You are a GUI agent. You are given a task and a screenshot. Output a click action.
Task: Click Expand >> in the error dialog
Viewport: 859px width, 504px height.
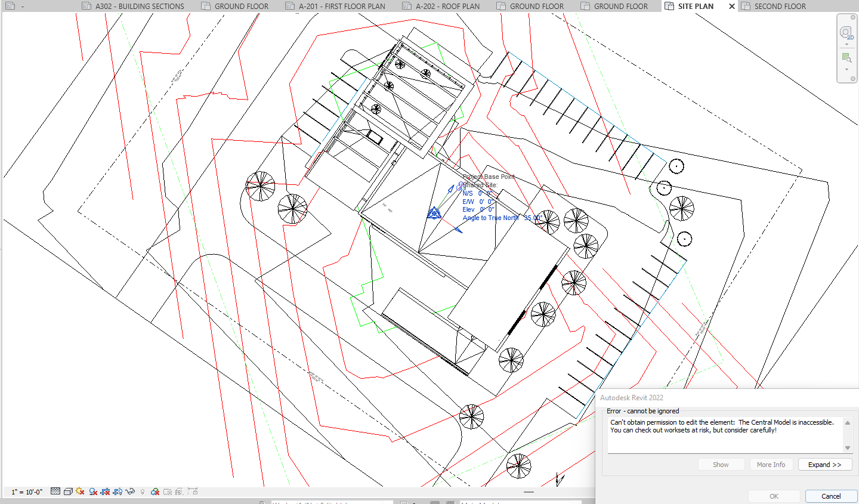point(825,465)
